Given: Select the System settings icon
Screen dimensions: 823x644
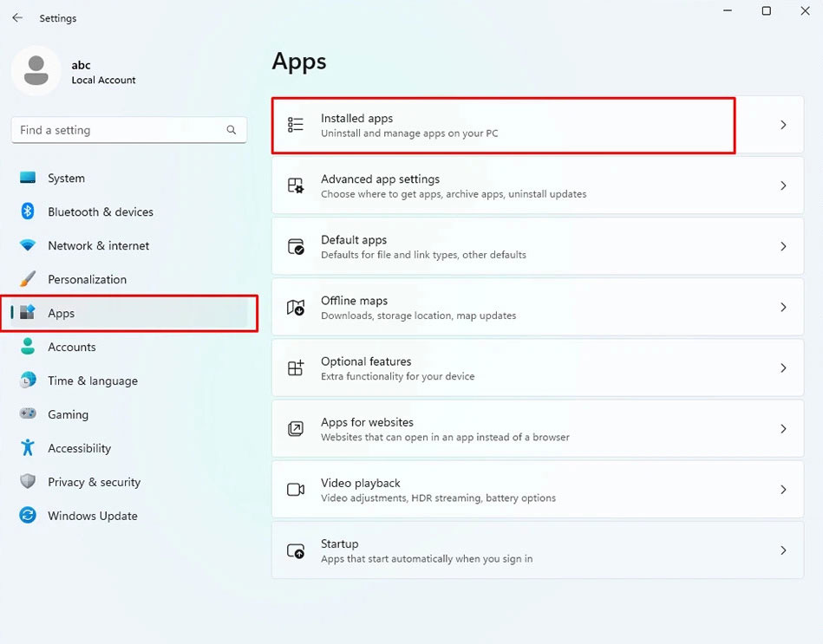Looking at the screenshot, I should 29,178.
